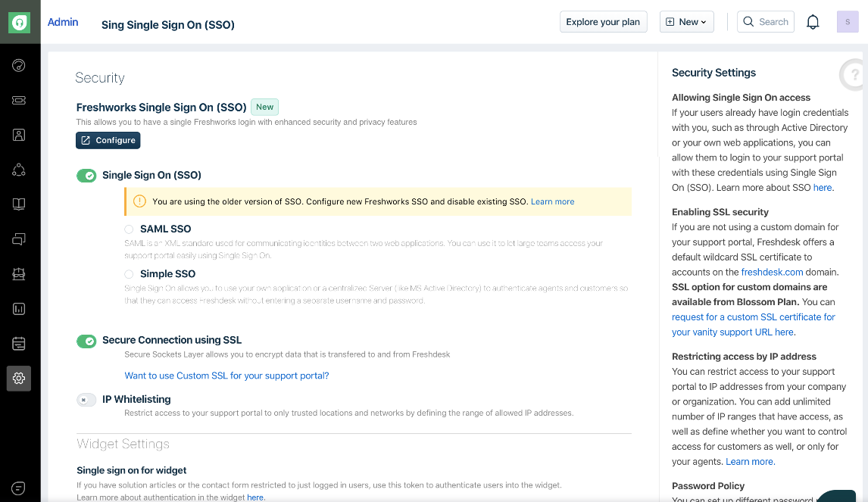
Task: Expand the New dropdown button
Action: click(x=686, y=22)
